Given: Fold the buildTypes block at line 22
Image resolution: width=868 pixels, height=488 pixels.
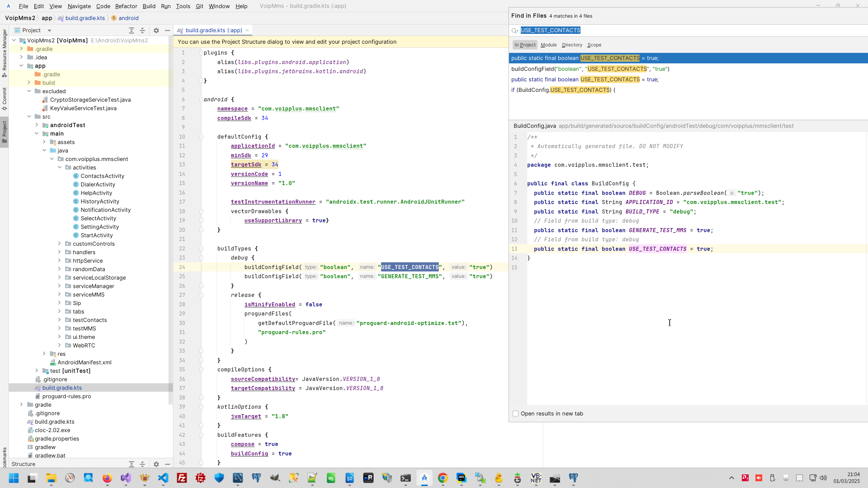Looking at the screenshot, I should 201,248.
